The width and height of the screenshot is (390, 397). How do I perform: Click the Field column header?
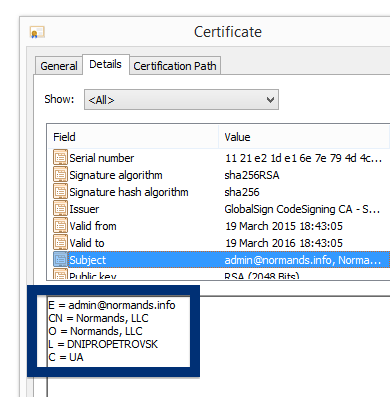click(133, 137)
